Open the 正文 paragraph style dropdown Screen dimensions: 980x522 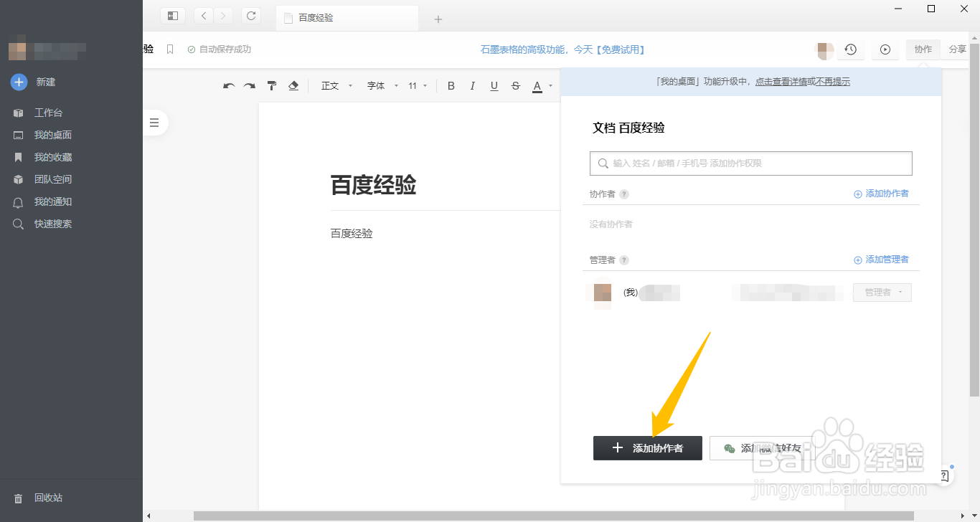click(x=336, y=86)
